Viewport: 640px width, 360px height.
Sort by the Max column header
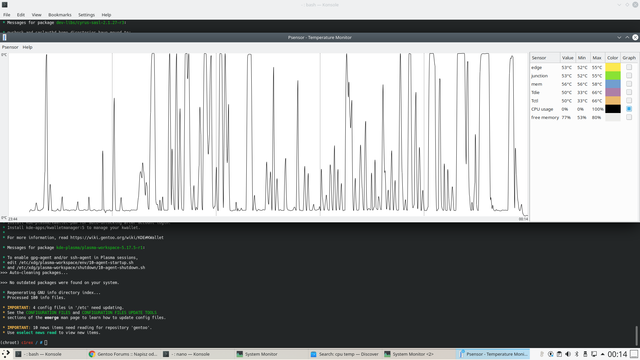pyautogui.click(x=597, y=58)
